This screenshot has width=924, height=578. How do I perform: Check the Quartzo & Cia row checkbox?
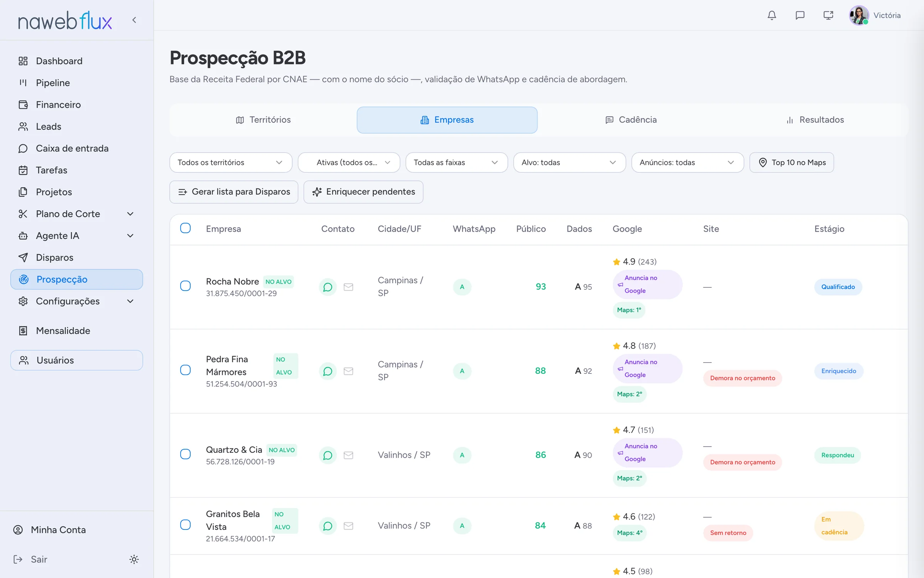coord(186,454)
